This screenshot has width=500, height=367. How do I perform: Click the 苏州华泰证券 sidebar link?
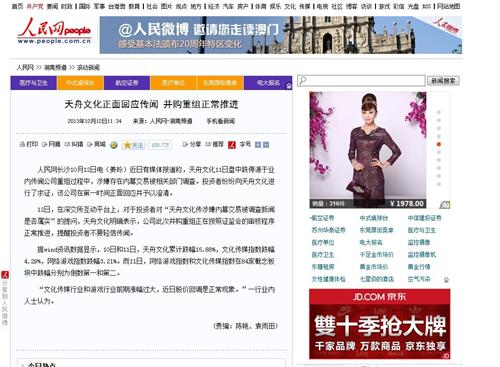click(x=328, y=230)
